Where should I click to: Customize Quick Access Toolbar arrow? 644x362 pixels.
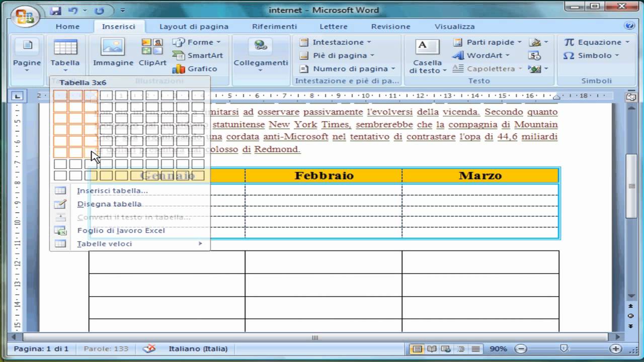123,11
